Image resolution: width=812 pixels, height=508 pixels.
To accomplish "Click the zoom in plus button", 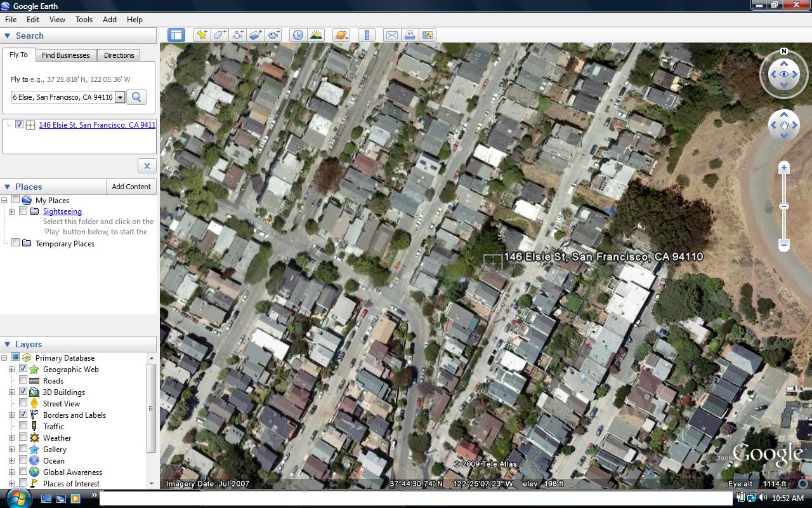I will tap(784, 168).
